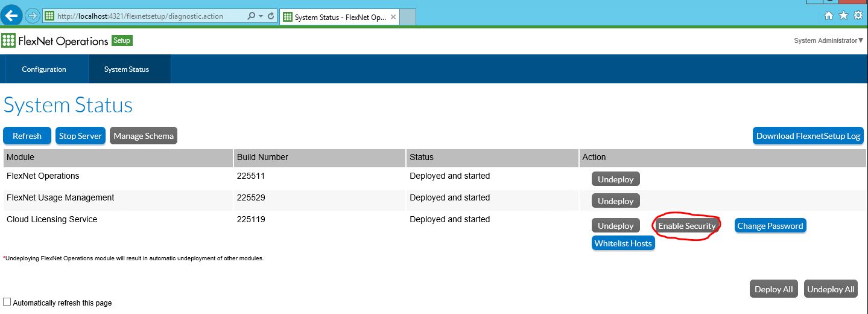Open the System Status navigation tab
The width and height of the screenshot is (868, 314).
click(x=127, y=69)
